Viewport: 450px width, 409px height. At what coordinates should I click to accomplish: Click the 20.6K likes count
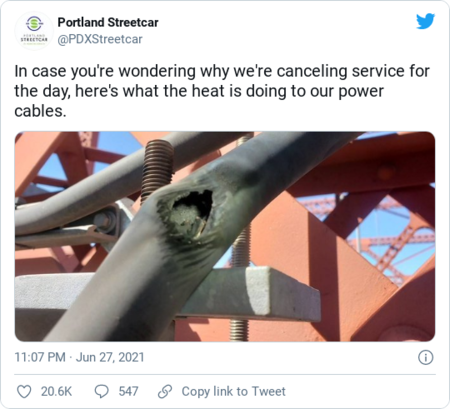click(56, 391)
